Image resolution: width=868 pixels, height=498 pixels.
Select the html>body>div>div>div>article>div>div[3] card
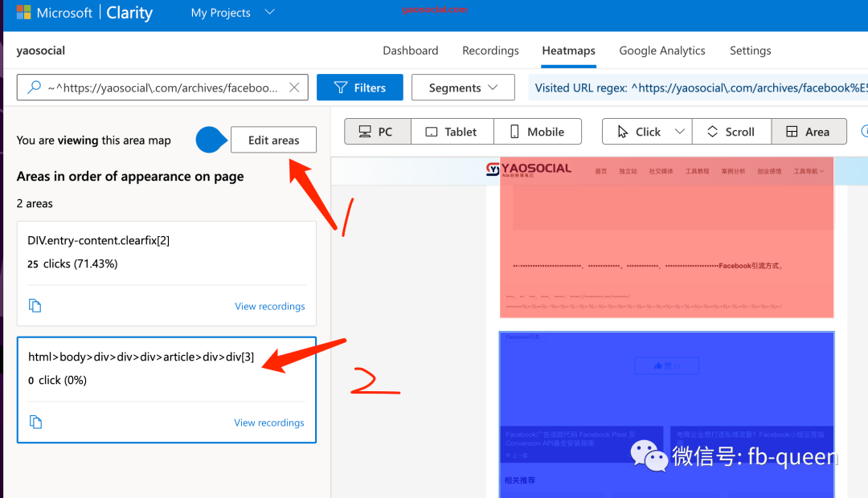pos(166,390)
